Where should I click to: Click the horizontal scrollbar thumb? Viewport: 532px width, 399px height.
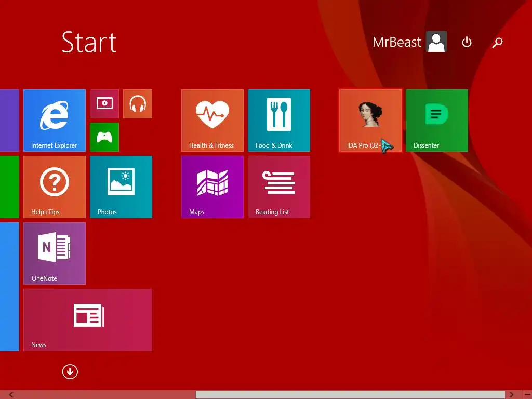[x=350, y=395]
